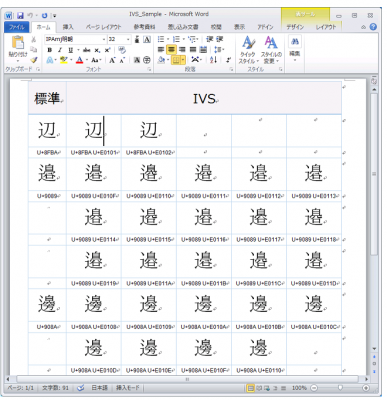Click the Shrink Font icon
Viewport: 387px width, 400px height.
tap(122, 60)
